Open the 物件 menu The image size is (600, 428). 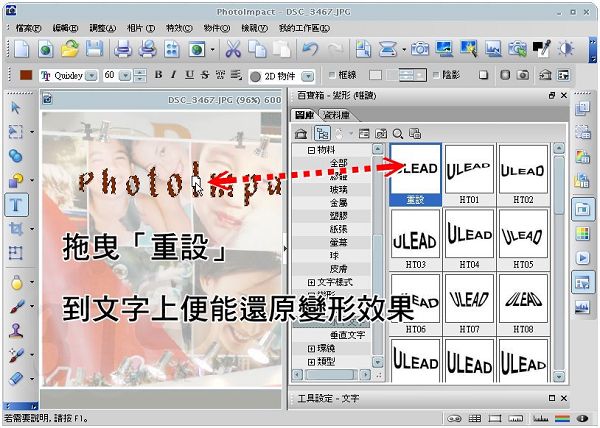[216, 28]
